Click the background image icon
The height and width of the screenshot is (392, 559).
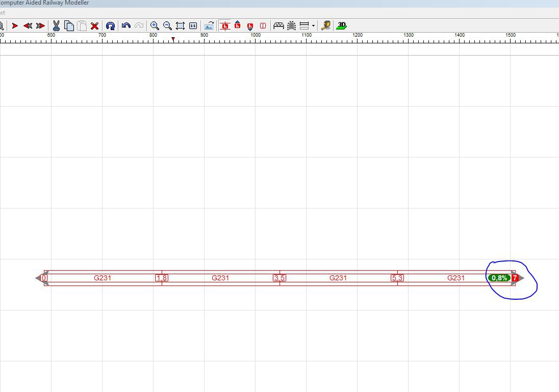click(x=209, y=25)
